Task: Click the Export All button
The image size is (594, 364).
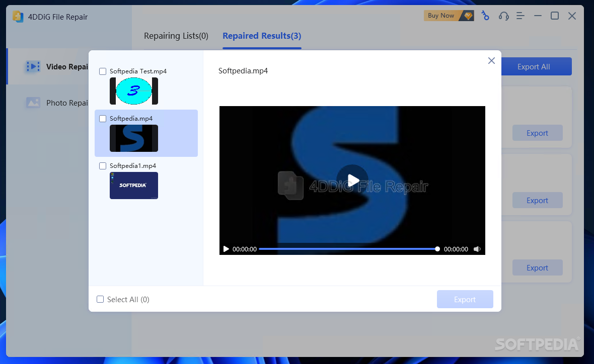Action: click(534, 66)
